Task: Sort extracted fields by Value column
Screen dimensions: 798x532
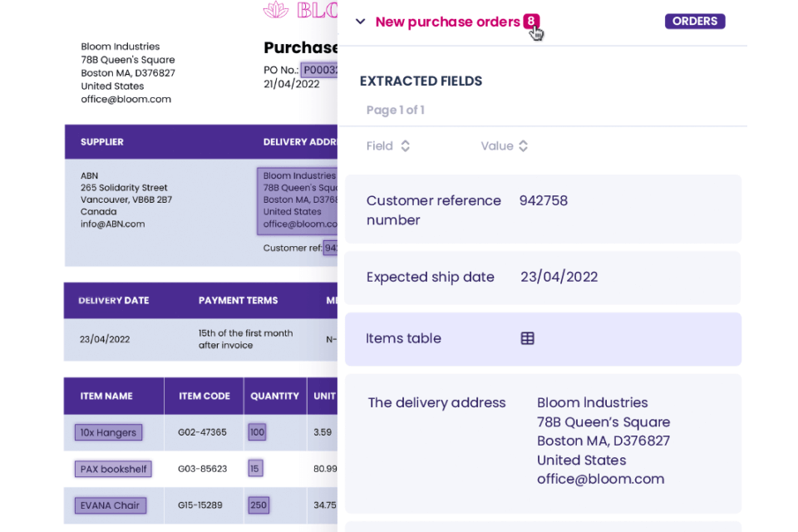Action: click(523, 146)
